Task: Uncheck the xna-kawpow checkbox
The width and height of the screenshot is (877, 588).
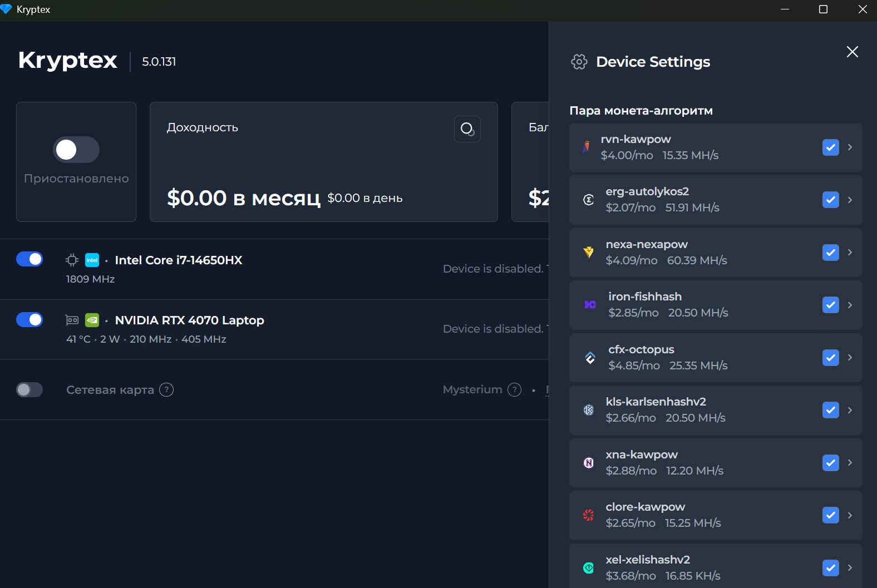Action: point(831,463)
